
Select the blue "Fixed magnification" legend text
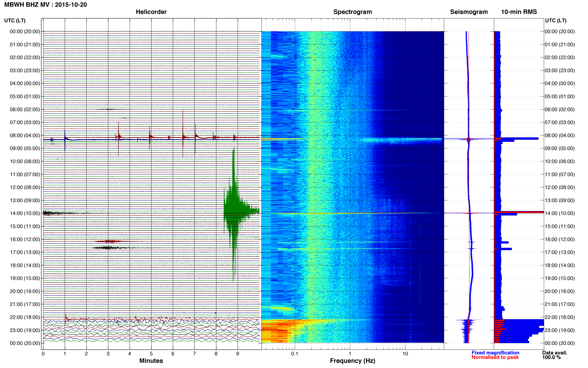click(495, 353)
